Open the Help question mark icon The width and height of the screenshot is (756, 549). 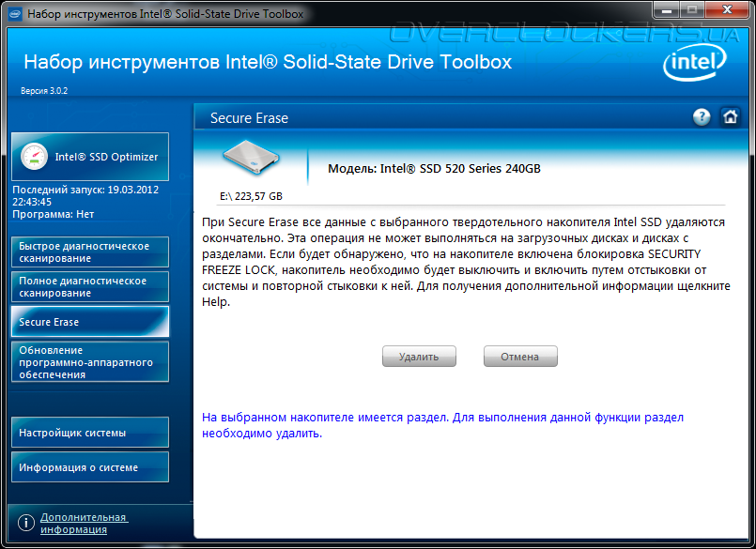tap(702, 116)
